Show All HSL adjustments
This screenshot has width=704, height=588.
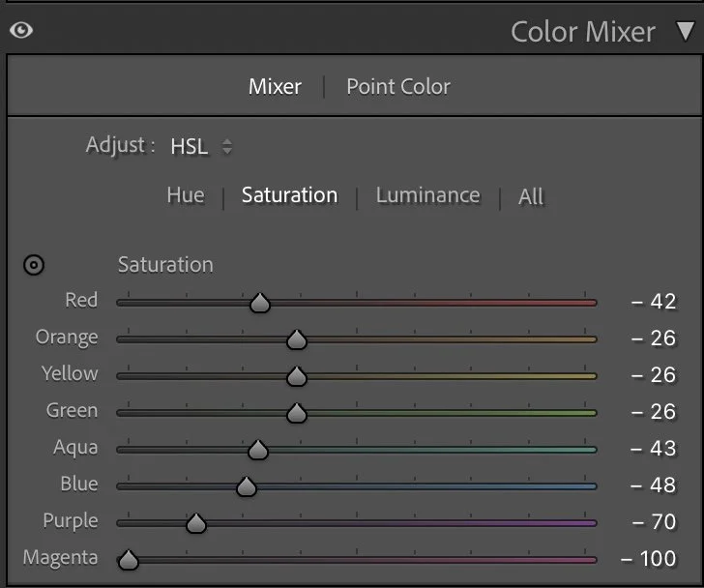(531, 196)
